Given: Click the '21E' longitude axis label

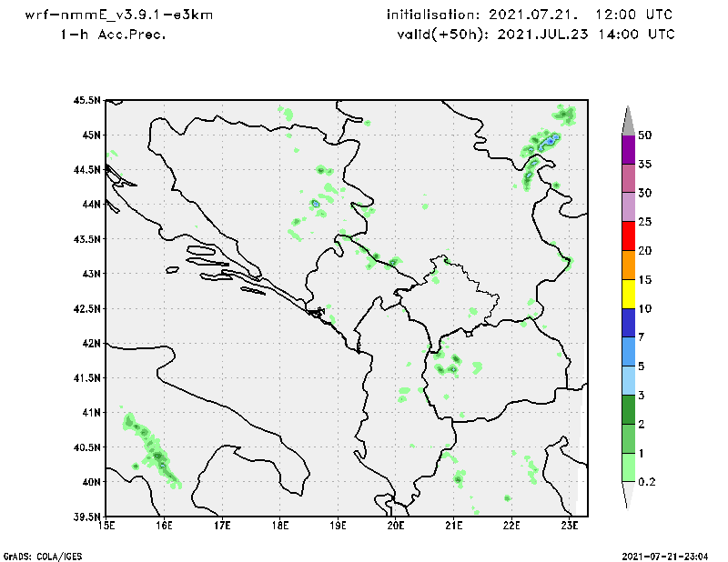Looking at the screenshot, I should tap(453, 526).
